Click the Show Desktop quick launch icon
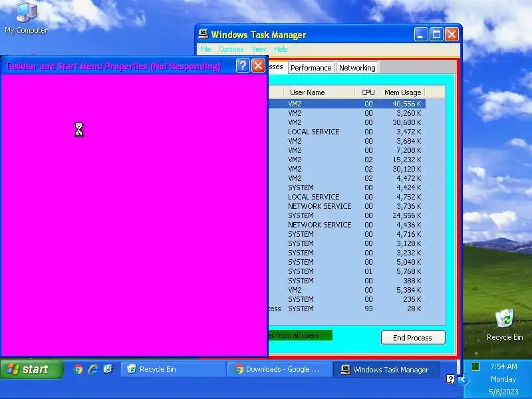Image resolution: width=532 pixels, height=399 pixels. 108,369
